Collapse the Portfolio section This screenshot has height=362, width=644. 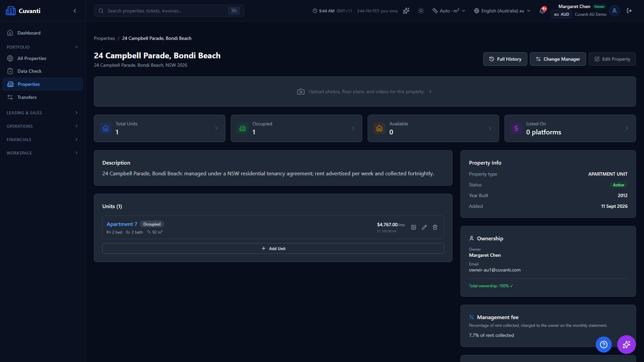(43, 47)
